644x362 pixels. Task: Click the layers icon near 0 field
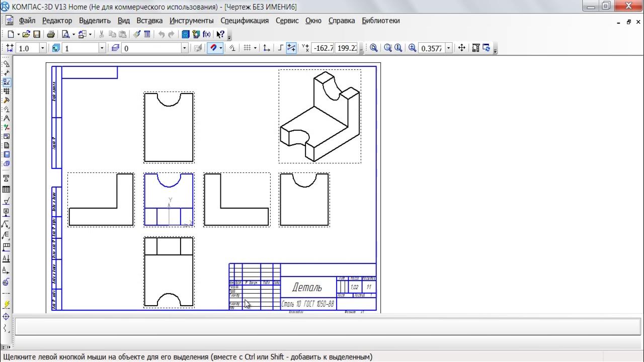pyautogui.click(x=115, y=48)
